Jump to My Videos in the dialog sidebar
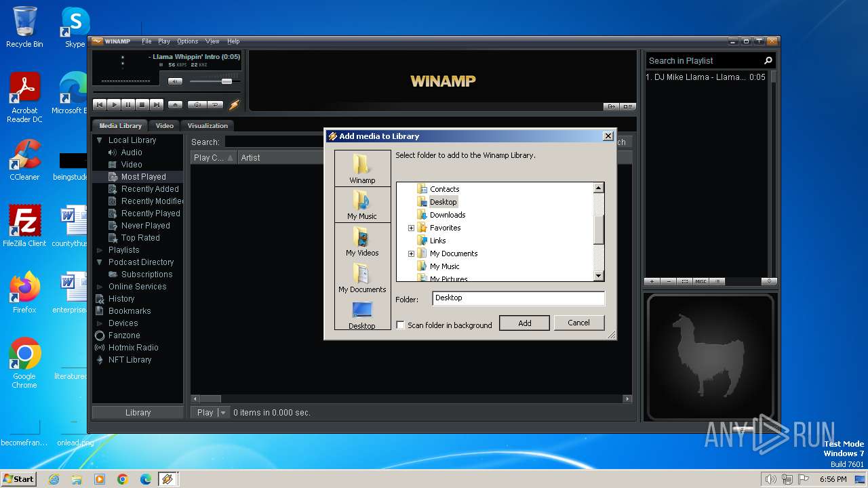 click(x=362, y=241)
